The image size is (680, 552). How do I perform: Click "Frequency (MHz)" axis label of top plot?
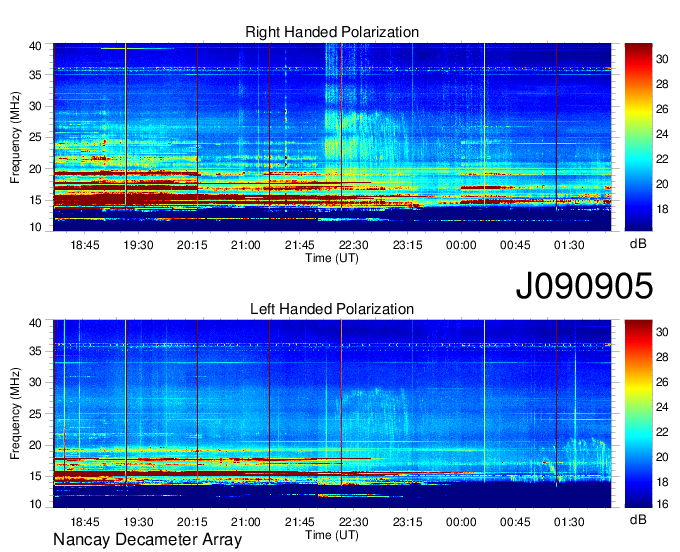[15, 137]
